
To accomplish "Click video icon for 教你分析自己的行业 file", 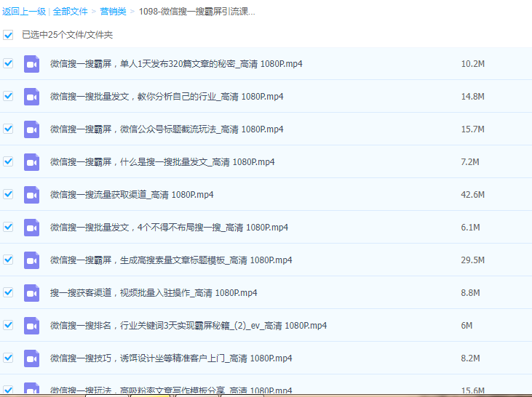I will 31,97.
